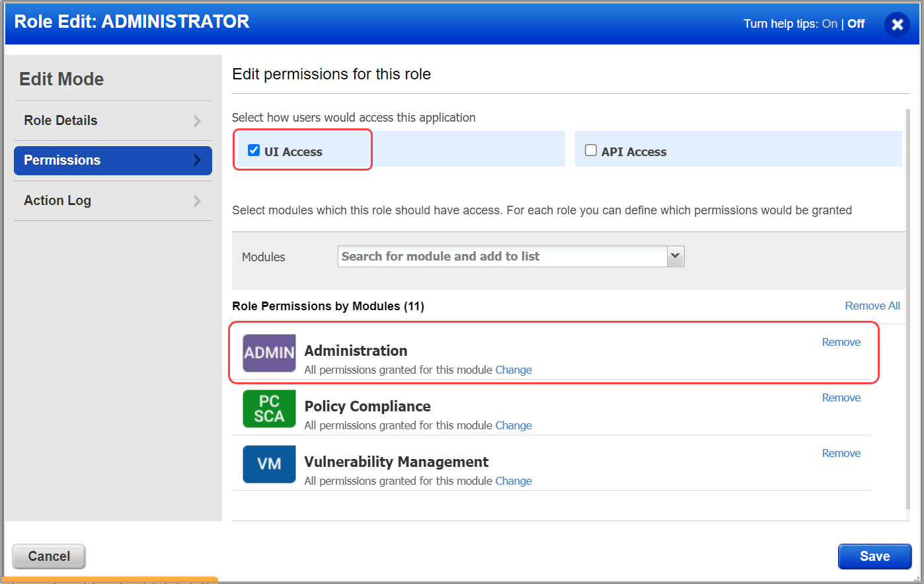Screen dimensions: 924x584
Task: Switch to the Action Log section
Action: coord(58,200)
